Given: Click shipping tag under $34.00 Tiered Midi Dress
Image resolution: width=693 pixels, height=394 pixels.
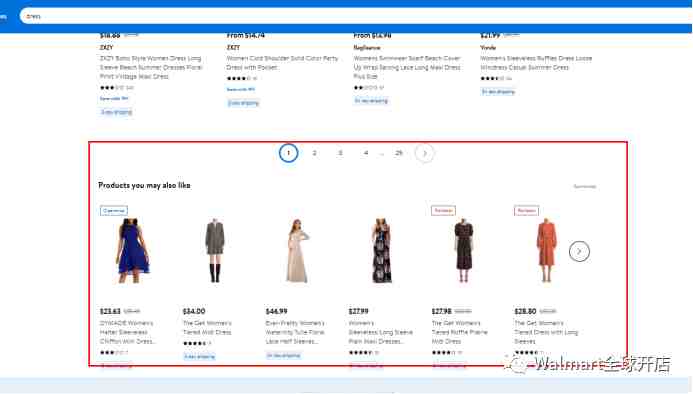Looking at the screenshot, I should [x=199, y=356].
